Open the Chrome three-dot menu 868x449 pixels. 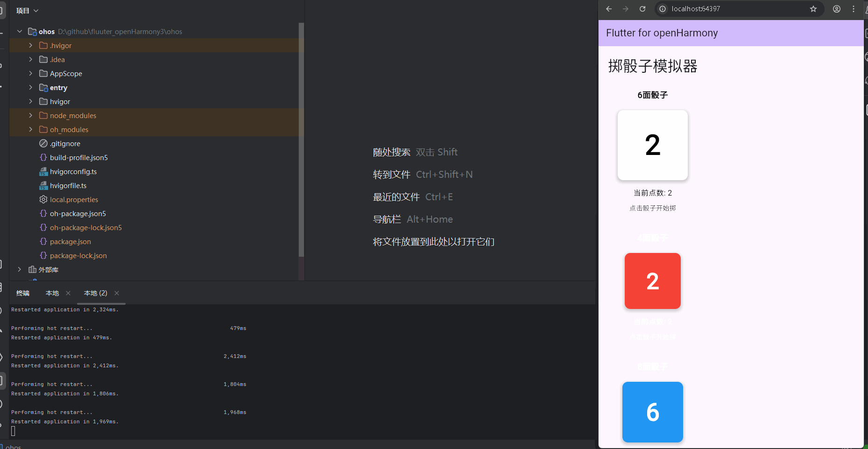(854, 9)
